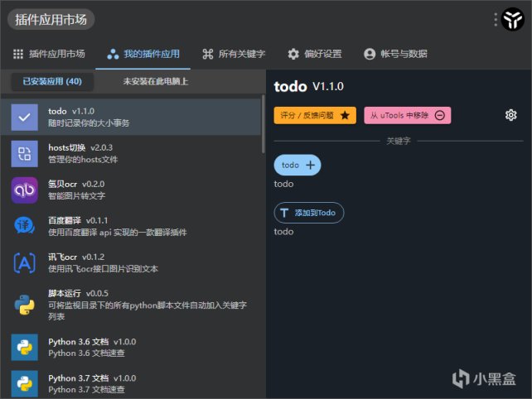
Task: Click description 智能图片转文字
Action: 77,195
